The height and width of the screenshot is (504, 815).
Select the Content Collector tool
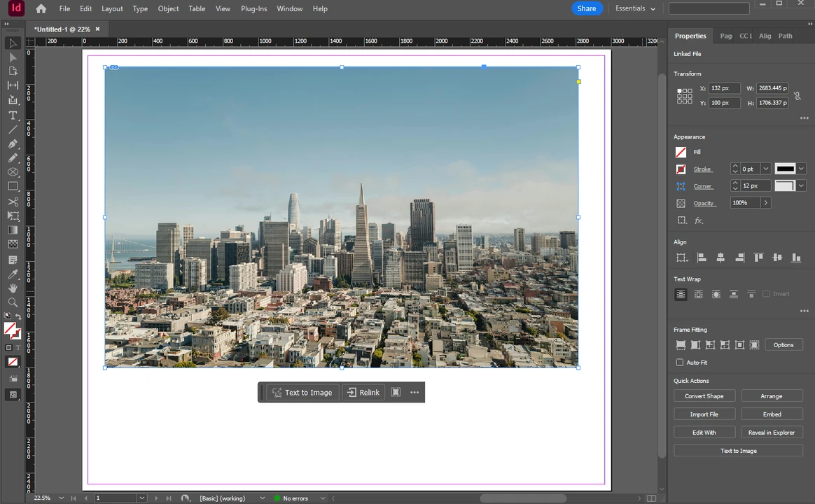[13, 100]
